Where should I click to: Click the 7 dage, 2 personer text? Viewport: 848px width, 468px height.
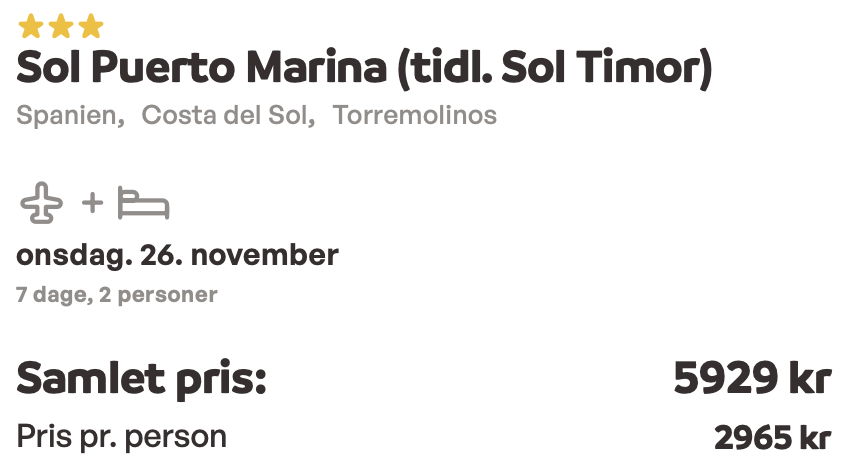[x=117, y=295]
